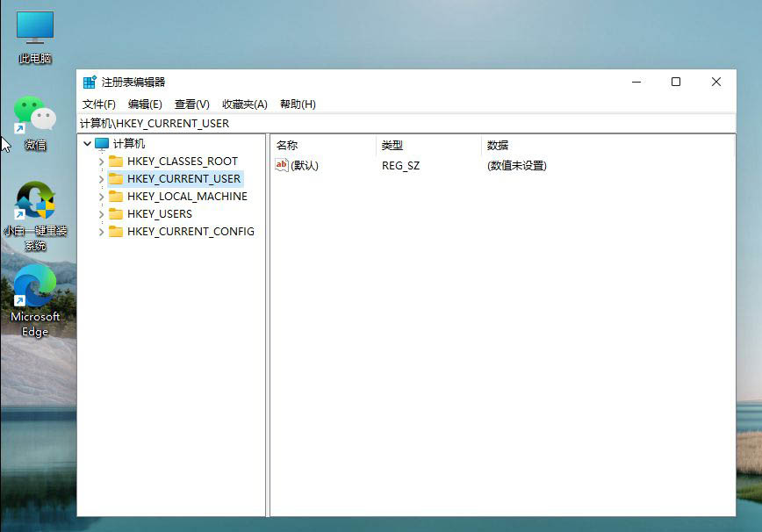This screenshot has height=532, width=762.
Task: Select the ab string value icon beside (默认)
Action: point(280,164)
